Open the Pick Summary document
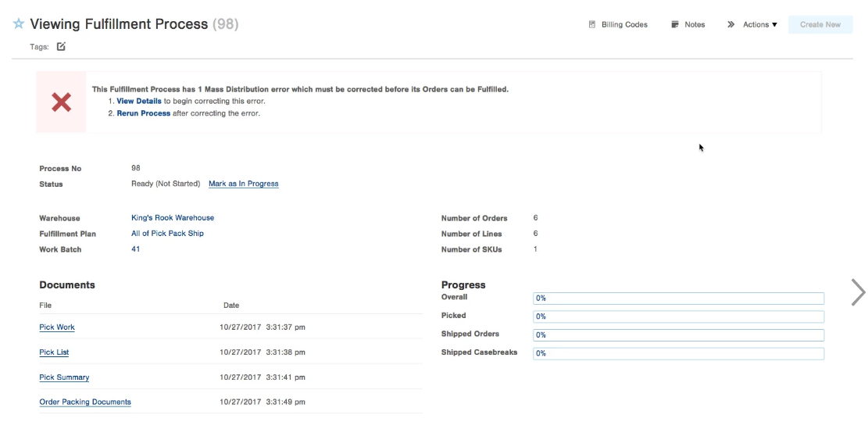This screenshot has width=868, height=422. pyautogui.click(x=64, y=377)
